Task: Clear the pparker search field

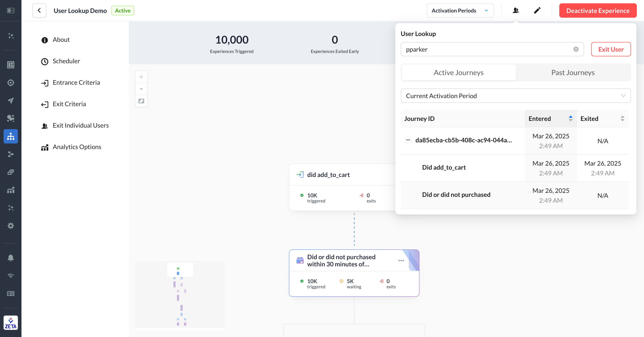Action: [x=576, y=49]
